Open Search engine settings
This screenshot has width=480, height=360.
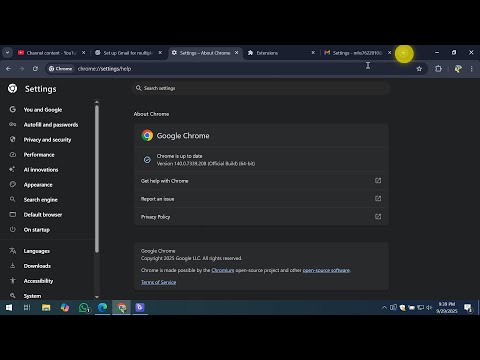click(40, 200)
